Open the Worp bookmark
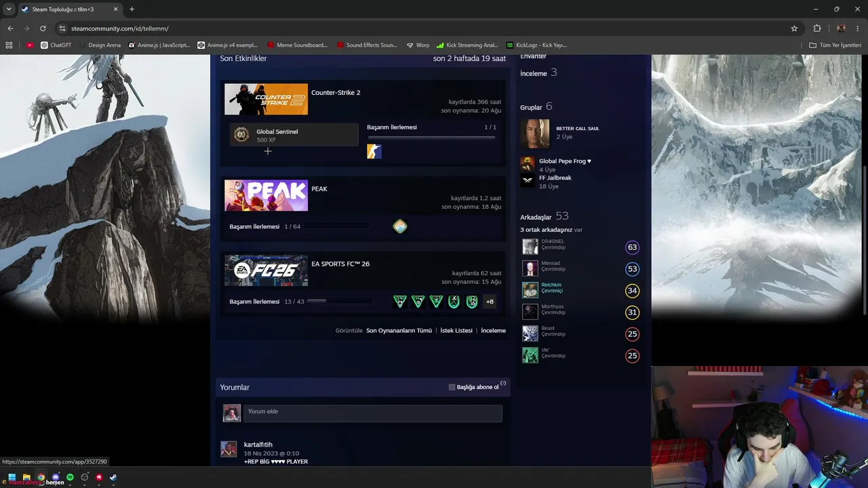 click(418, 45)
